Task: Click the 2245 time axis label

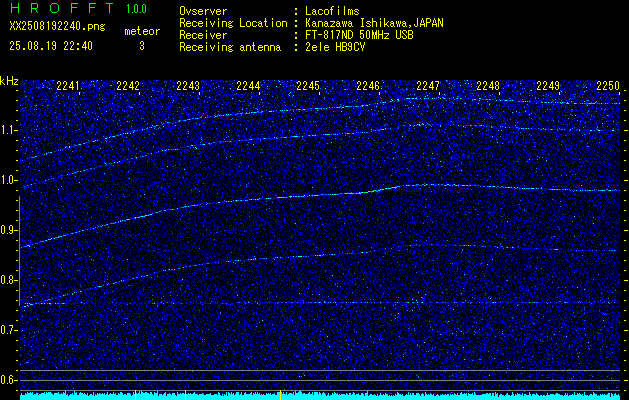Action: coord(308,85)
